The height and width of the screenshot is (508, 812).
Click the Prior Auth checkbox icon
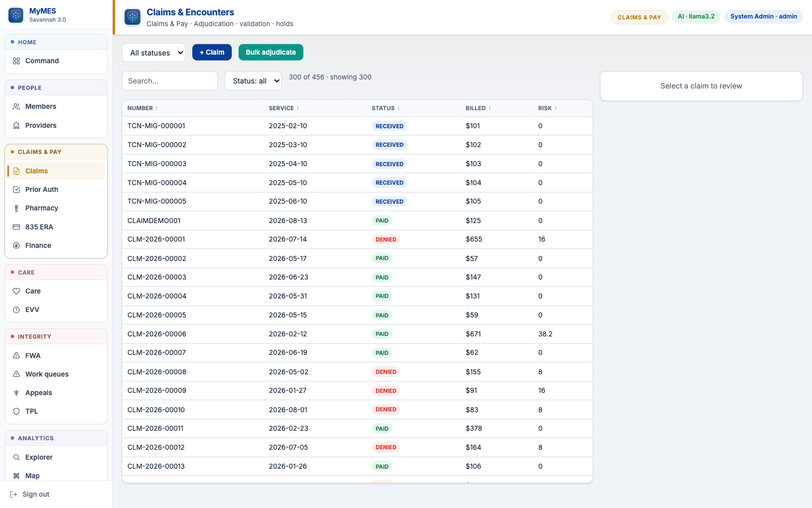(16, 190)
